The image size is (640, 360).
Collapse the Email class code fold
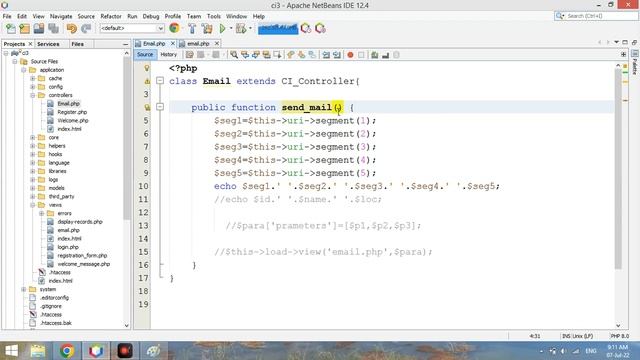point(160,81)
